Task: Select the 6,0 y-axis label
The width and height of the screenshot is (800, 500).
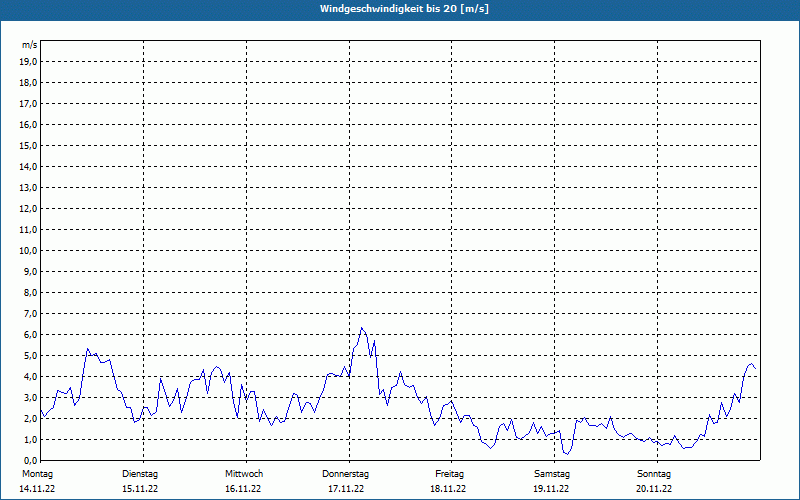Action: click(x=30, y=335)
